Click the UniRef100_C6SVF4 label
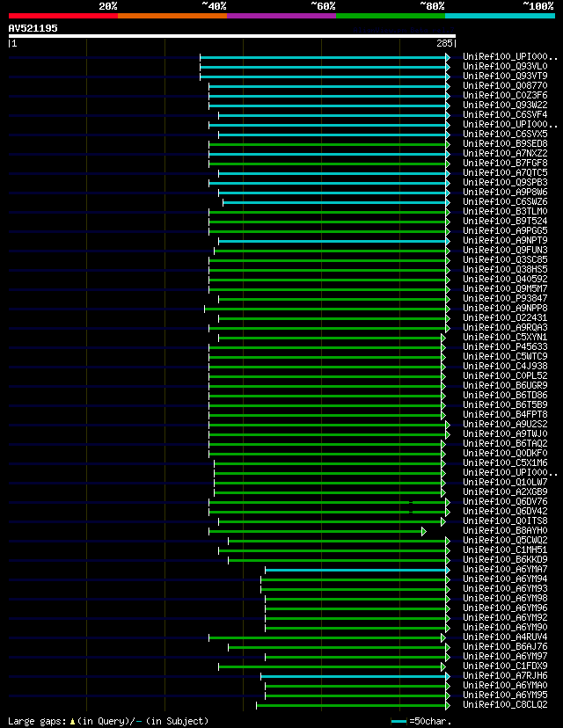The height and width of the screenshot is (728, 563). (x=505, y=114)
